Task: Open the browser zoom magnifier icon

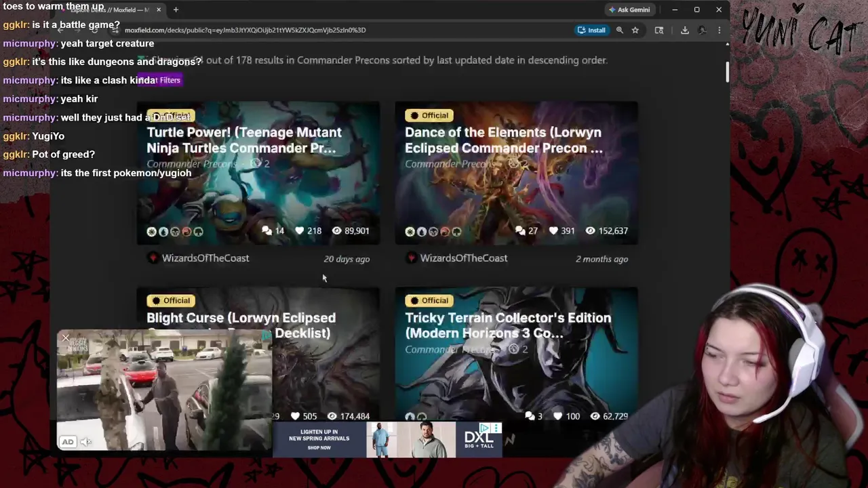Action: (619, 30)
